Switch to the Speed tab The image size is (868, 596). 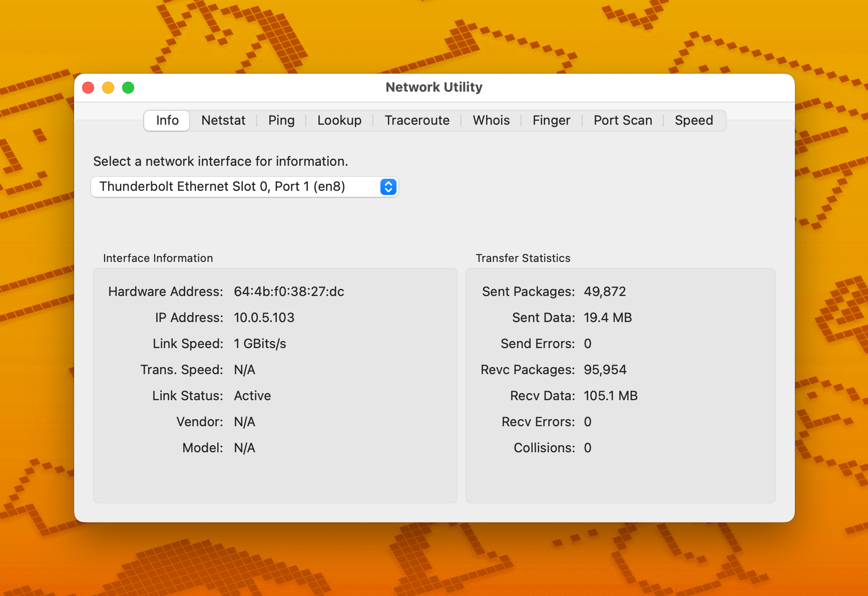pyautogui.click(x=694, y=121)
